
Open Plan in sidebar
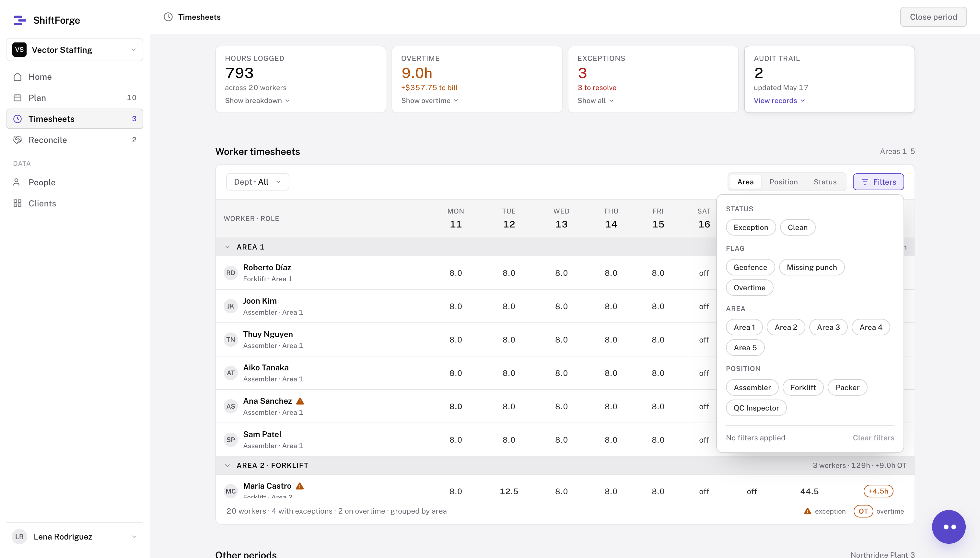75,98
